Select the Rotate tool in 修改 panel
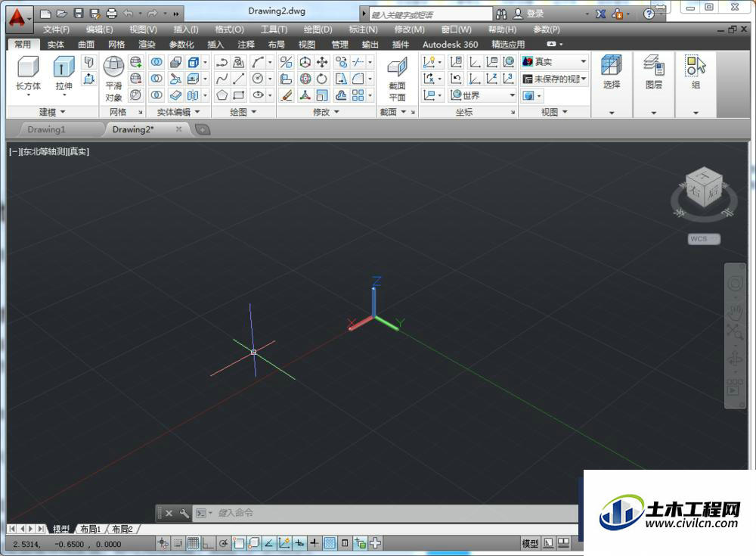 (x=322, y=78)
